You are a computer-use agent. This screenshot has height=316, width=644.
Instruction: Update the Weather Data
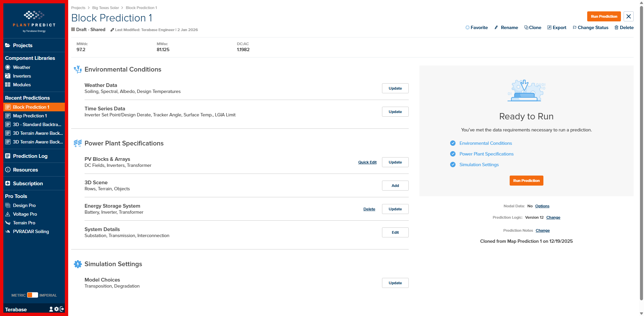coord(395,88)
